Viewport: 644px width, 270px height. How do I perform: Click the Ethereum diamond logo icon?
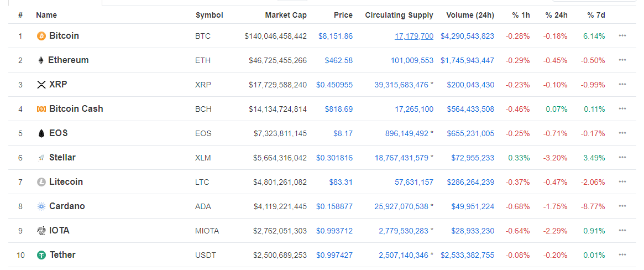(x=41, y=60)
